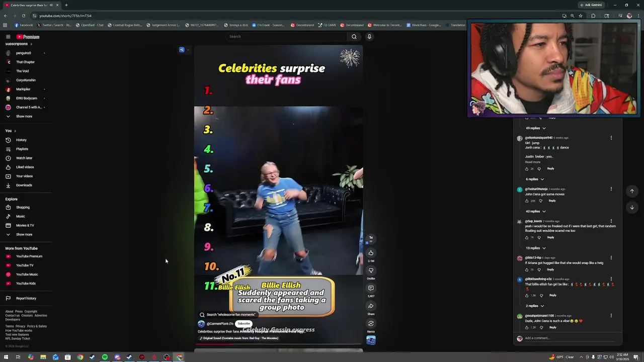Reply to @RbKhawhring-e3z's comment

tap(552, 295)
